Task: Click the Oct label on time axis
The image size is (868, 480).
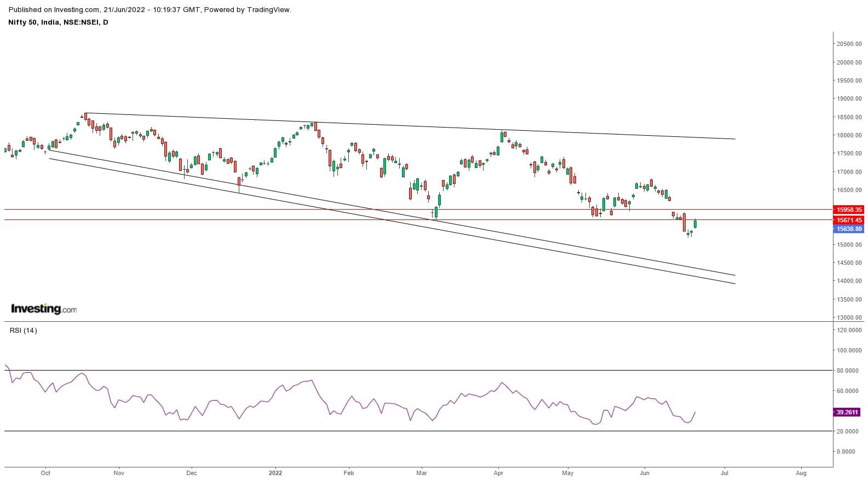Action: coord(45,473)
